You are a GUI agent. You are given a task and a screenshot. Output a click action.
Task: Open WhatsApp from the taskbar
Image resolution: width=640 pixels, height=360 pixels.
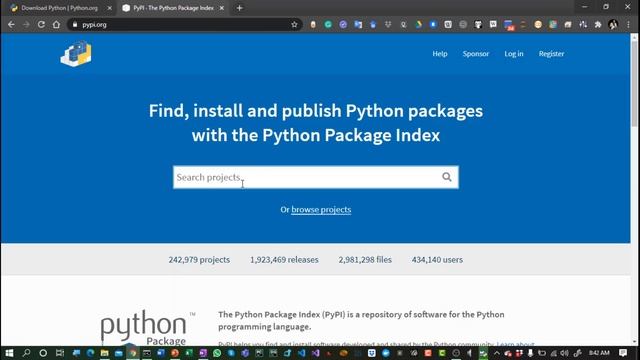217,353
